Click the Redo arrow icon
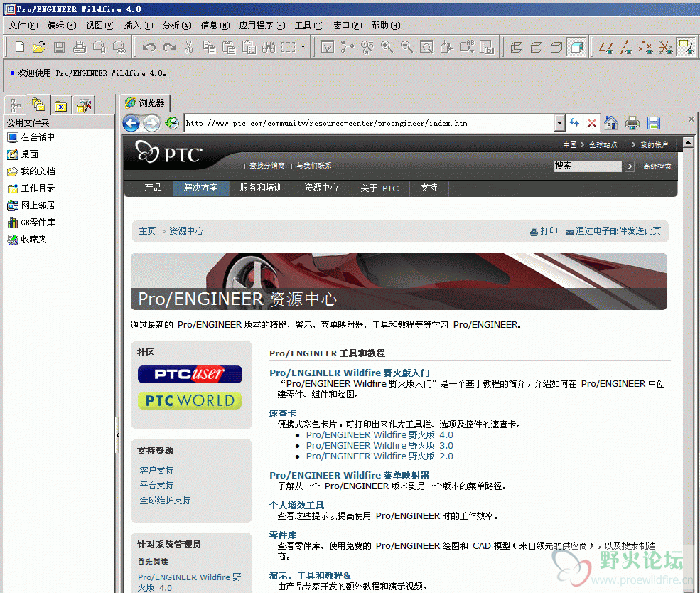700x593 pixels. [169, 47]
